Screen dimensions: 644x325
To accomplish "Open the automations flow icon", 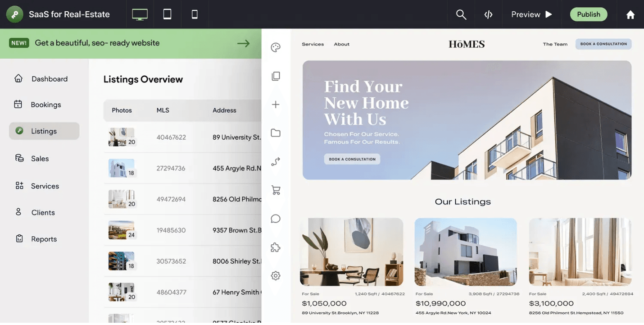I will 275,161.
